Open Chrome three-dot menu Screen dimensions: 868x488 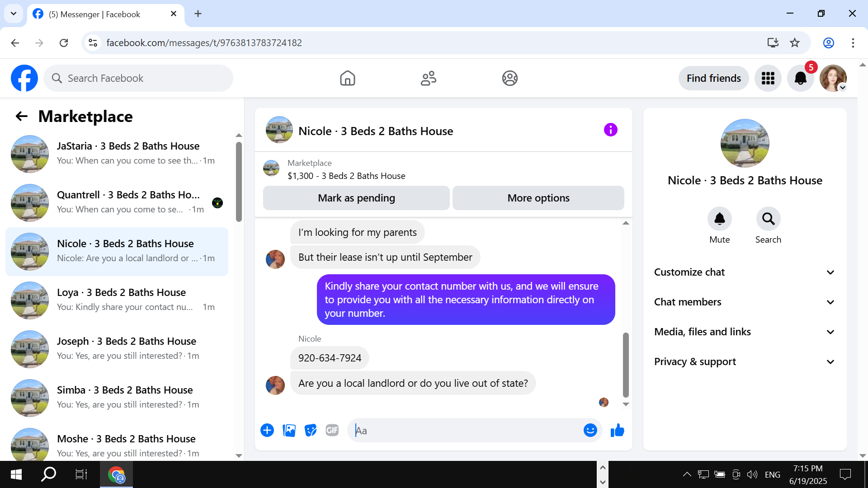click(x=853, y=43)
